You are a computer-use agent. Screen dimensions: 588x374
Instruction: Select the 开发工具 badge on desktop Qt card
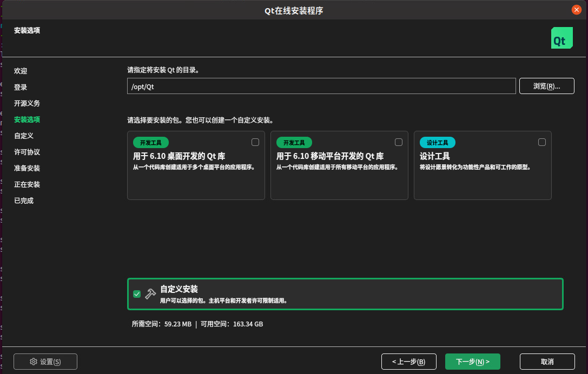coord(150,142)
